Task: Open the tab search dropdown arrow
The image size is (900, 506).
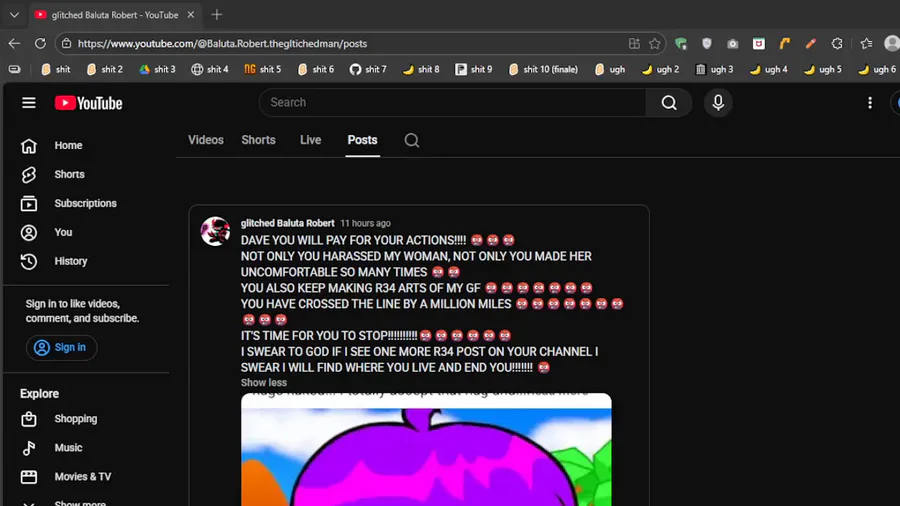Action: click(x=14, y=15)
